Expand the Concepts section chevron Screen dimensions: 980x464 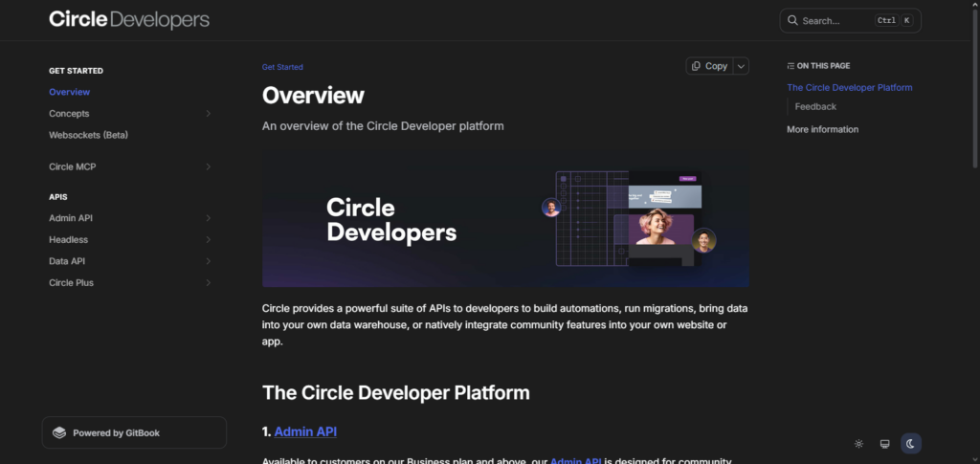coord(208,114)
